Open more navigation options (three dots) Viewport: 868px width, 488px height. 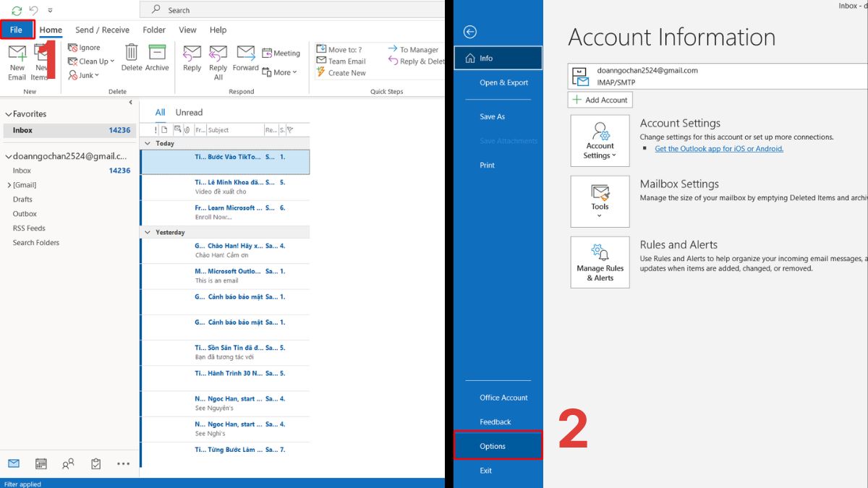[124, 464]
